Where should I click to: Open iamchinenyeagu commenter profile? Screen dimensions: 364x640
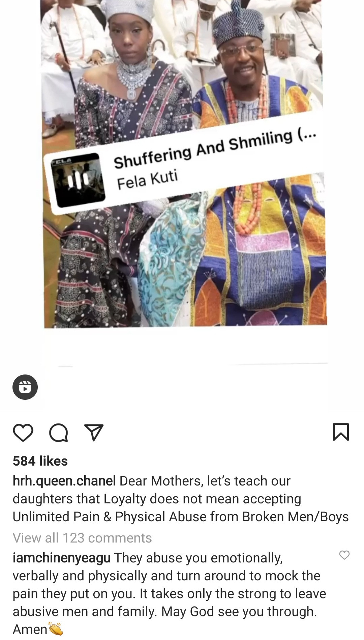(62, 558)
